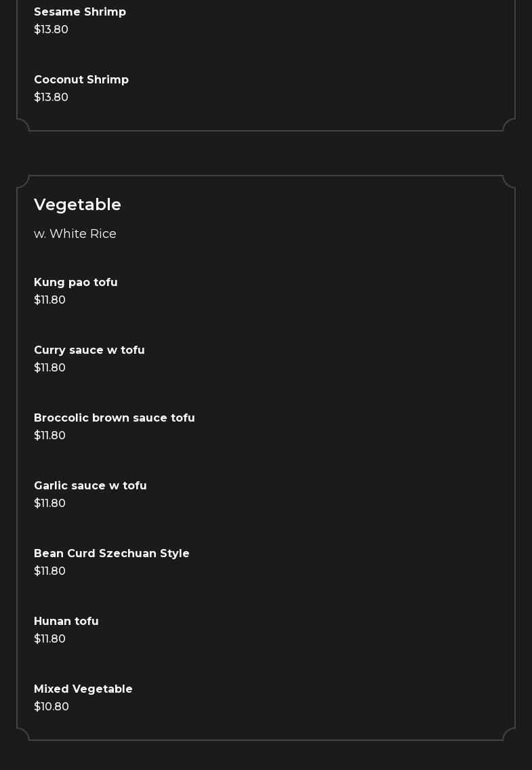This screenshot has width=532, height=770.
Task: Click the price below Garlic sauce w tofu
Action: click(x=49, y=504)
